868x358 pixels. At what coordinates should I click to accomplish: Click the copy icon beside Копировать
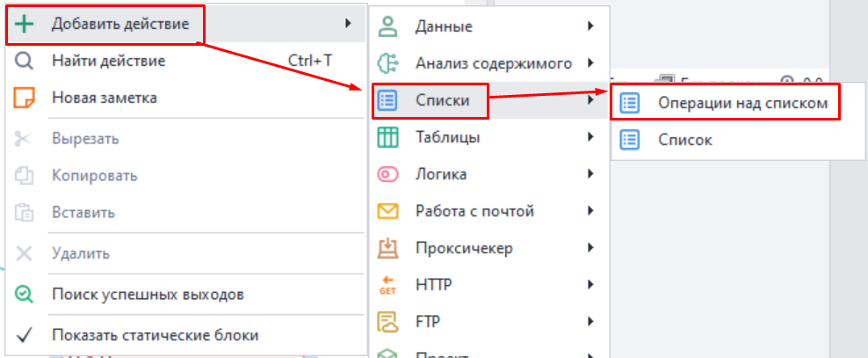coord(24,176)
